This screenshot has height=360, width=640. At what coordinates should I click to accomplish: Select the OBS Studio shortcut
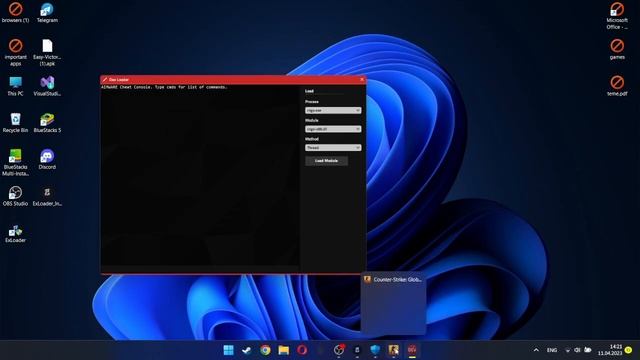(16, 196)
